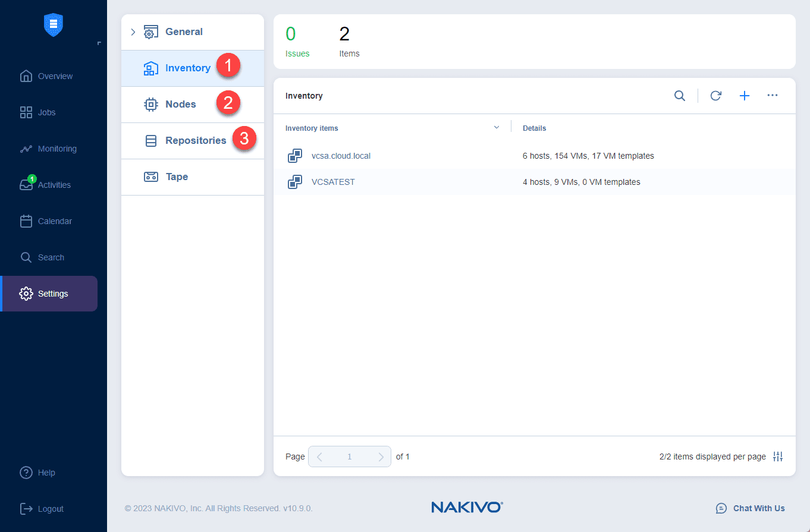810x532 pixels.
Task: Open the Monitoring graph icon
Action: (26, 149)
